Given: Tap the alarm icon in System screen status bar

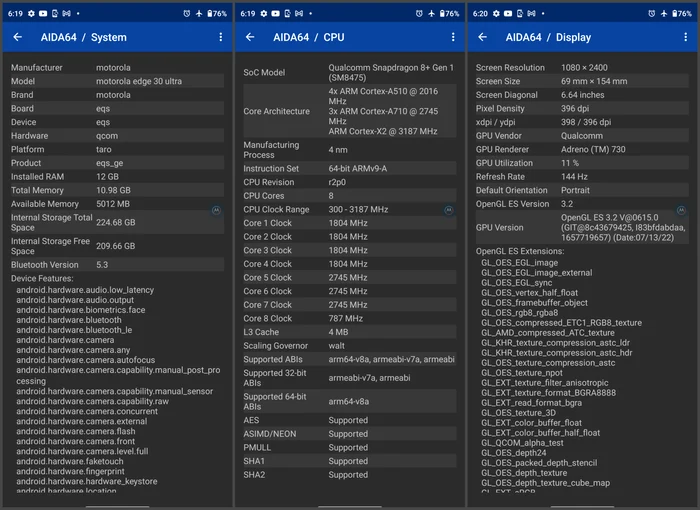Looking at the screenshot, I should click(x=187, y=13).
